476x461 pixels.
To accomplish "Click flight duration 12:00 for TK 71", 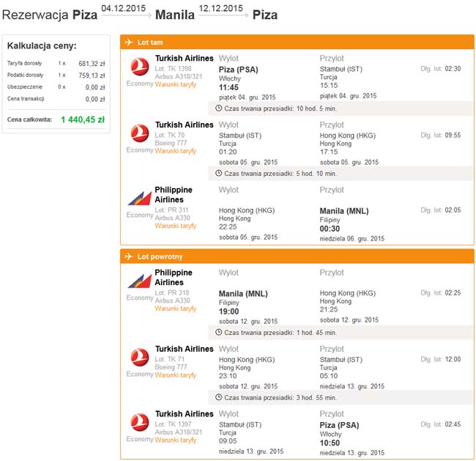I will pos(453,359).
